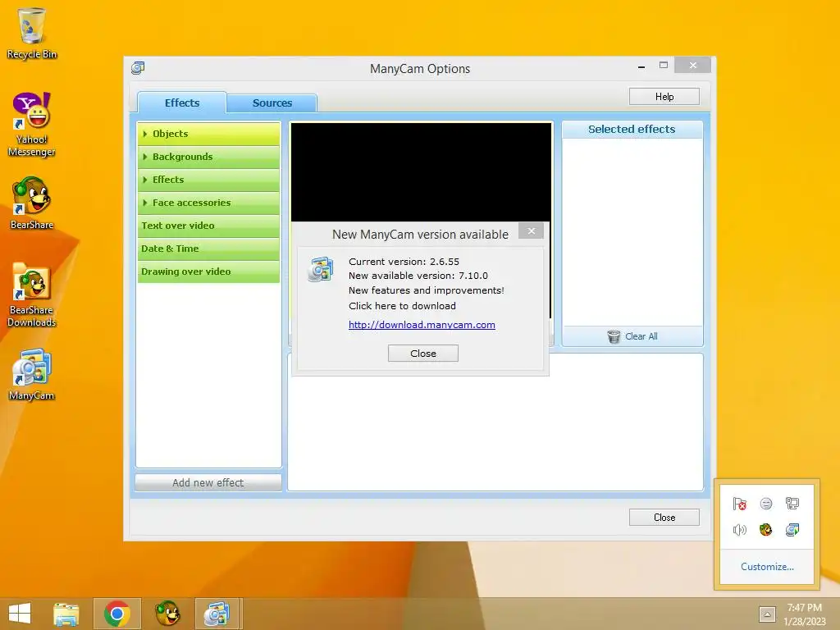
Task: Open the volume speaker tray icon
Action: [x=740, y=530]
